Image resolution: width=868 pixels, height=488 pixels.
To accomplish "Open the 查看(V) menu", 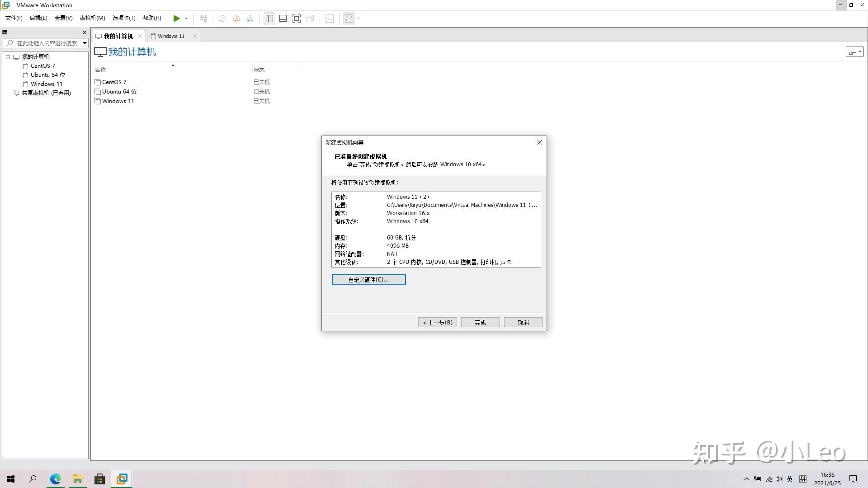I will (63, 18).
